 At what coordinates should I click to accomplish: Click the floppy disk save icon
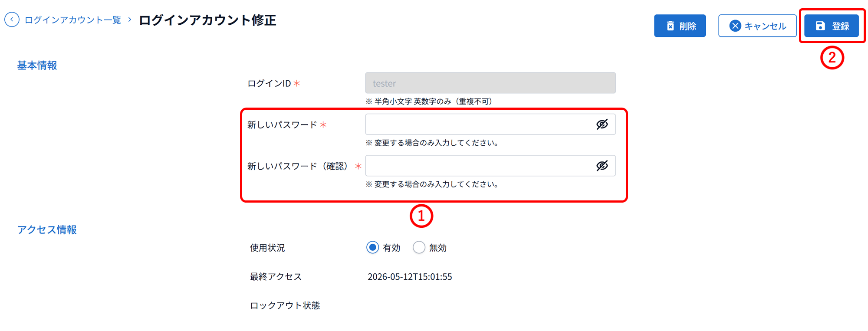(820, 26)
